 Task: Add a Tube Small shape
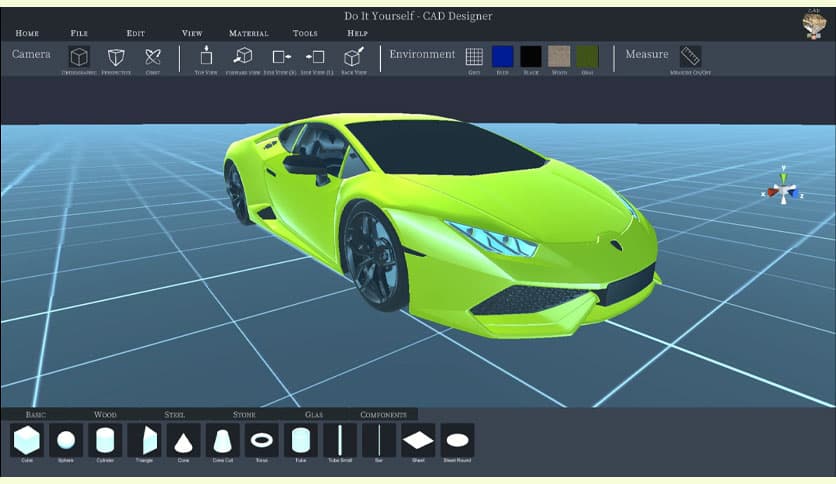pyautogui.click(x=340, y=440)
